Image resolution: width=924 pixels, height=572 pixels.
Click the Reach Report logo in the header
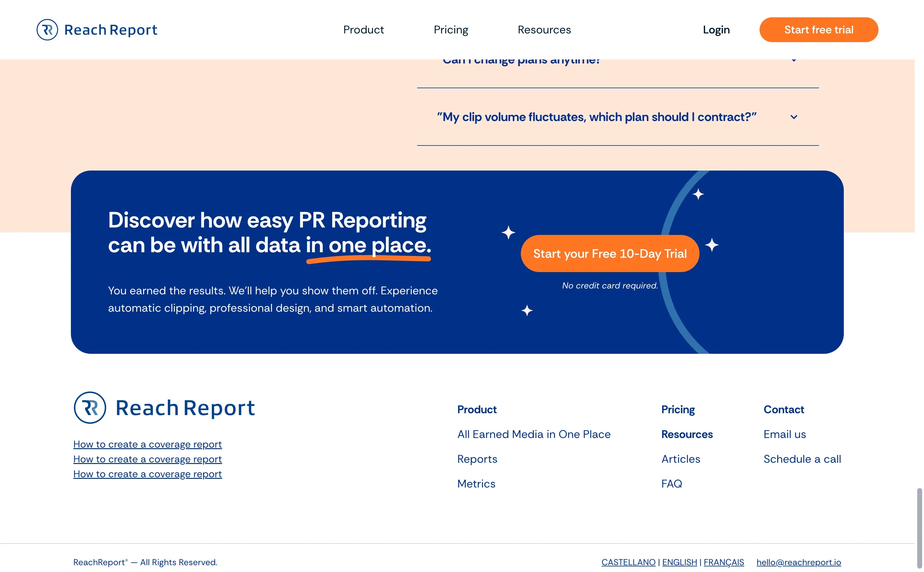pos(97,29)
